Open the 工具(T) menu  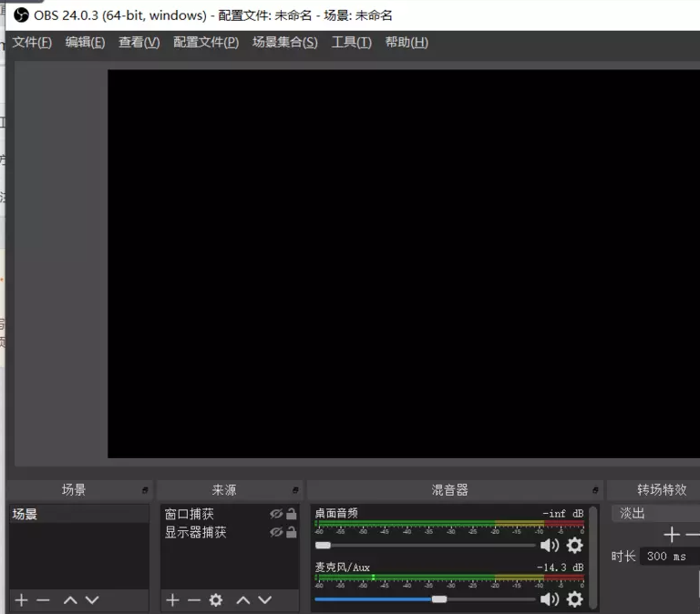351,42
